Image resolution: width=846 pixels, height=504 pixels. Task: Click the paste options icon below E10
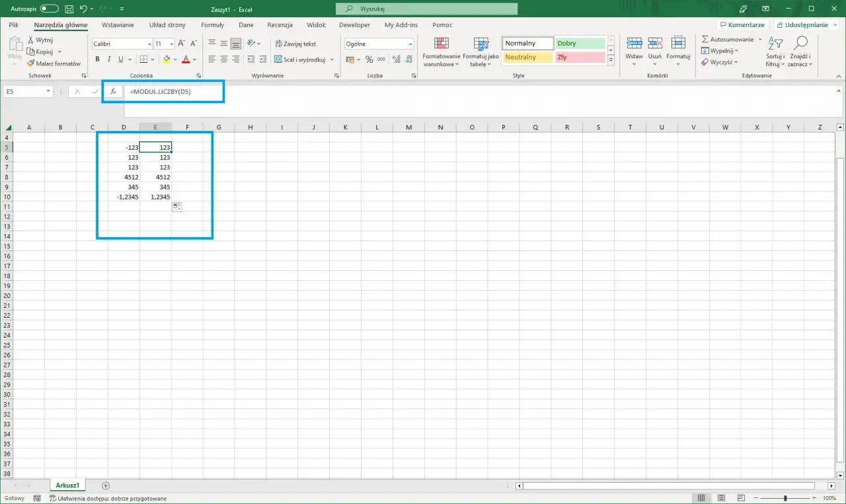177,207
